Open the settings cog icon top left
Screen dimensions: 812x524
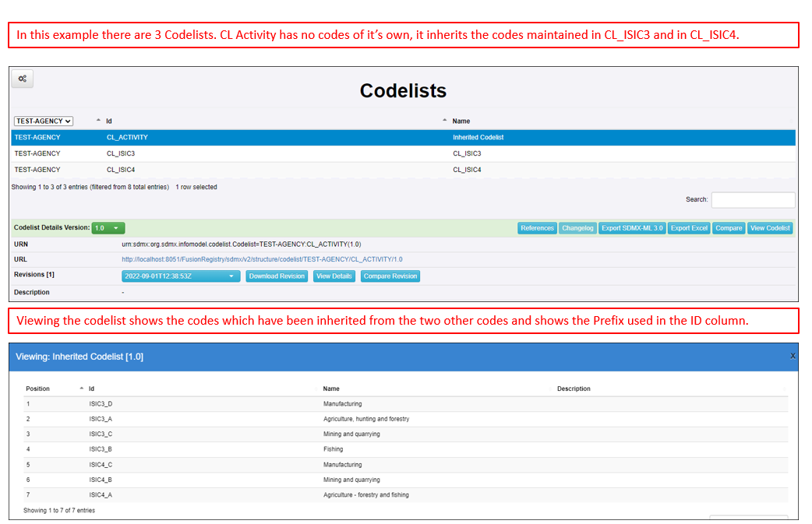coord(22,78)
